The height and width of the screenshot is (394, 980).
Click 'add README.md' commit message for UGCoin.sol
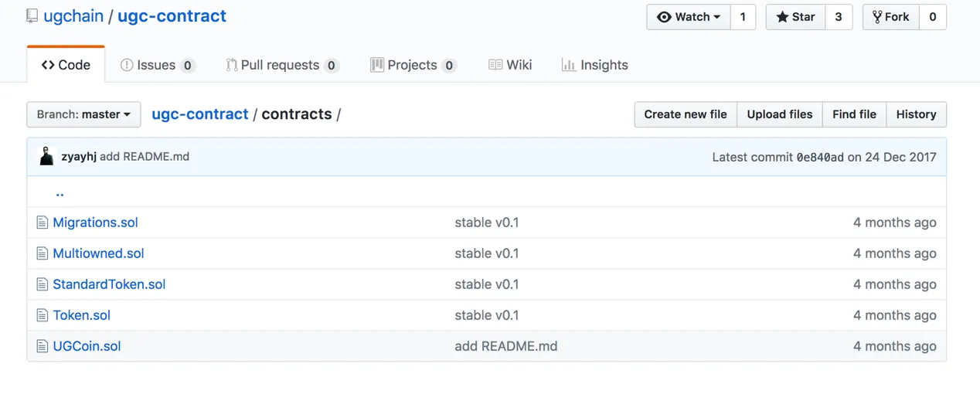coord(506,346)
